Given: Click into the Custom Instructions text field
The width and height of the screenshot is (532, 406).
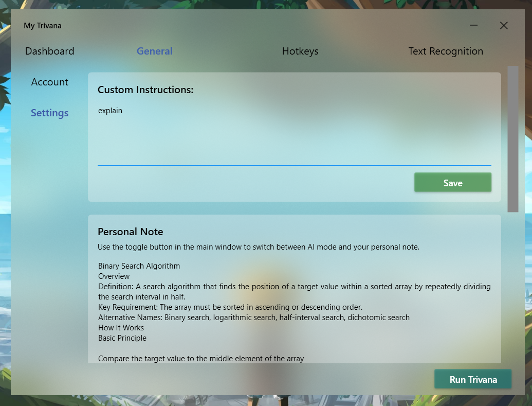Looking at the screenshot, I should (x=294, y=134).
